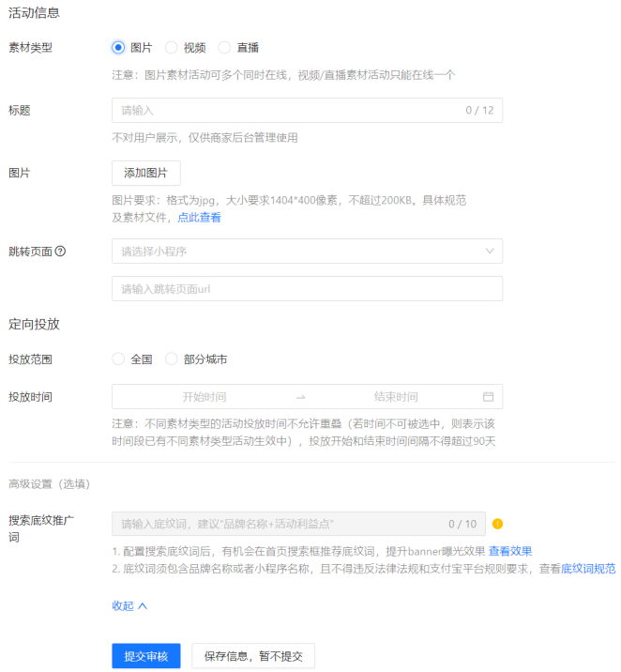Choose 全国 delivery scope radio

pyautogui.click(x=118, y=359)
